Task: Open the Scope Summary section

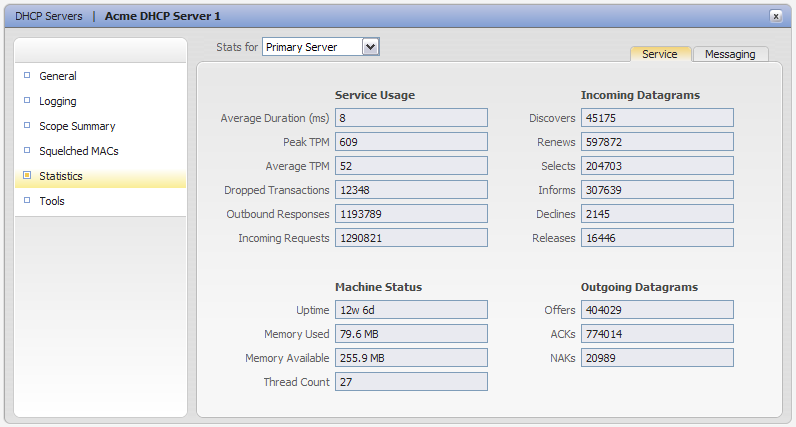Action: [77, 126]
